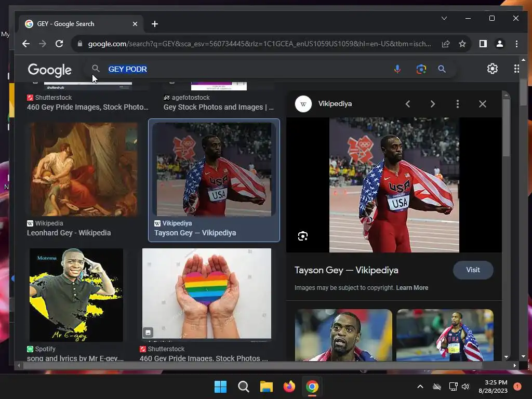This screenshot has height=399, width=532.
Task: Submit search with blue magnifier icon
Action: click(x=442, y=69)
